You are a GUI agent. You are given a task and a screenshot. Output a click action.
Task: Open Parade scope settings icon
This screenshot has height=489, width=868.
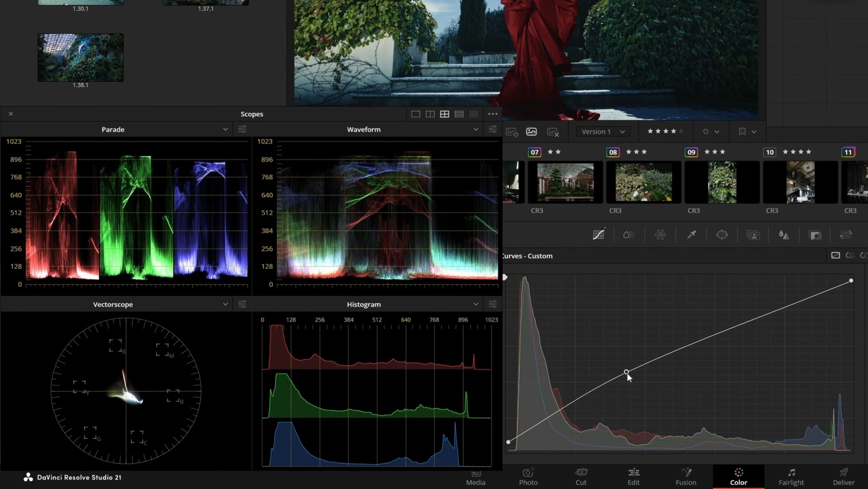point(242,130)
